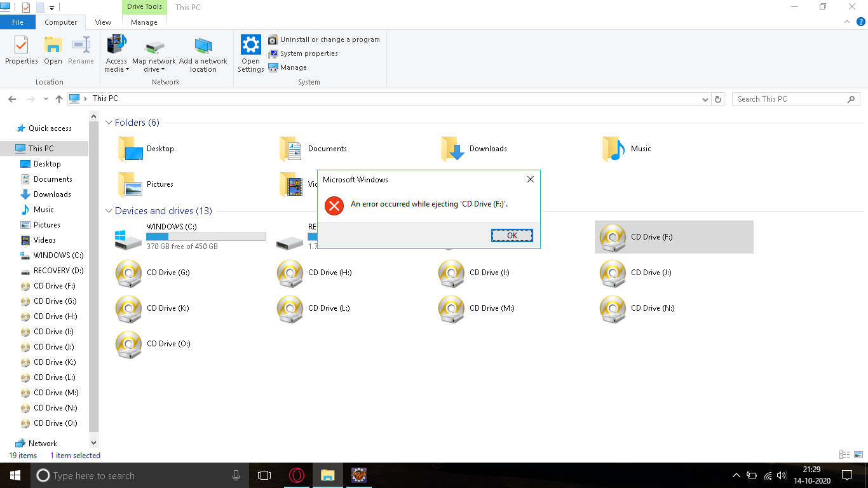Viewport: 868px width, 488px height.
Task: Open Settings from the ribbon
Action: [x=251, y=54]
